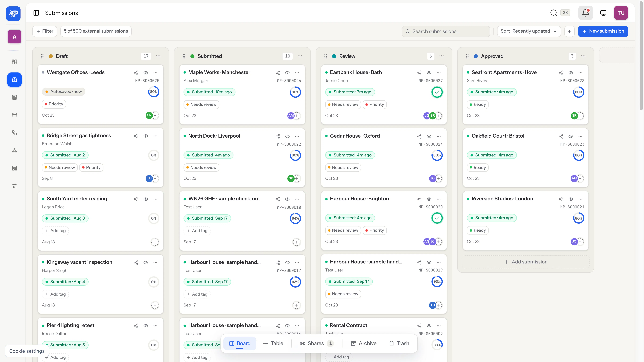
Task: Toggle eye icon on Riverside Studios · London
Action: [571, 199]
